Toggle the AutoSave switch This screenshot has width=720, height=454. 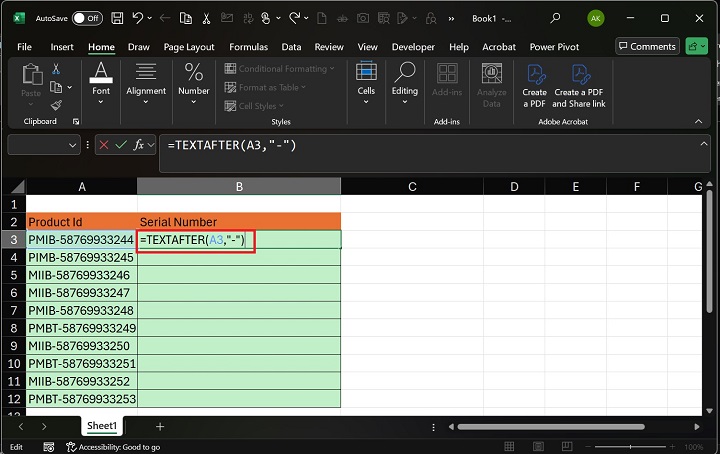(x=87, y=18)
